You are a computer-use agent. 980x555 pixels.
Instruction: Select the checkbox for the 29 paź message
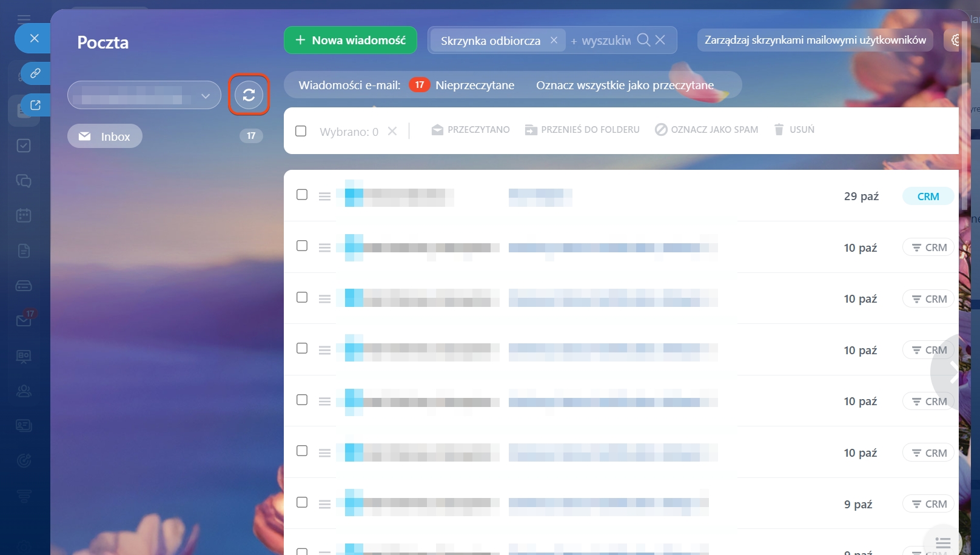(302, 195)
